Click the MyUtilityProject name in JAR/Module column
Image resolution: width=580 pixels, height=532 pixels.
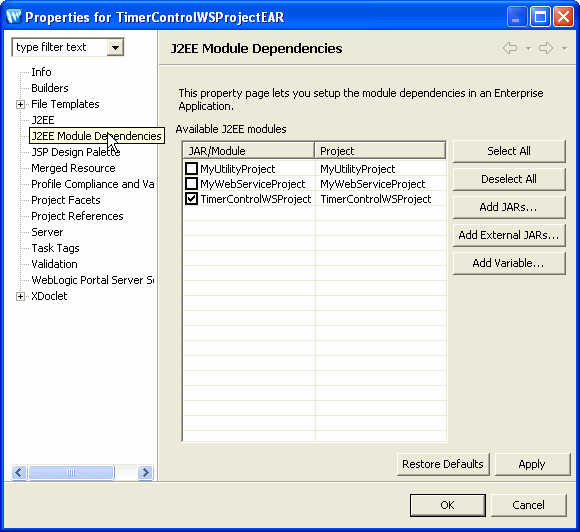click(x=238, y=169)
